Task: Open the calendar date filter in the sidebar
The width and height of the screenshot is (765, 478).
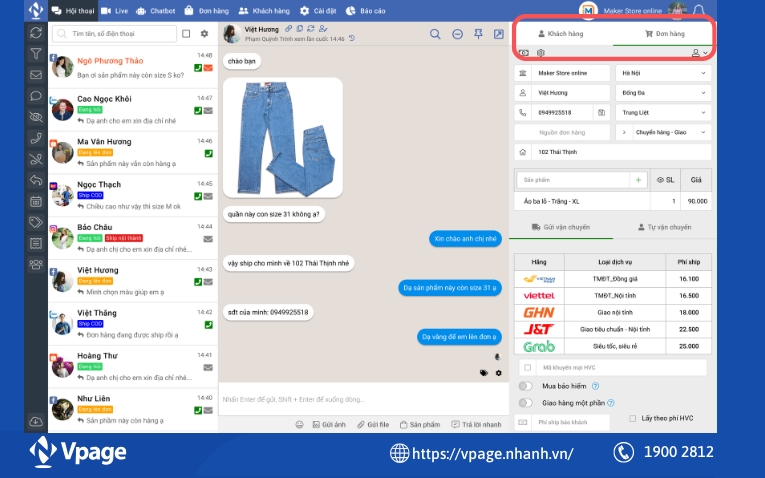Action: tap(36, 201)
